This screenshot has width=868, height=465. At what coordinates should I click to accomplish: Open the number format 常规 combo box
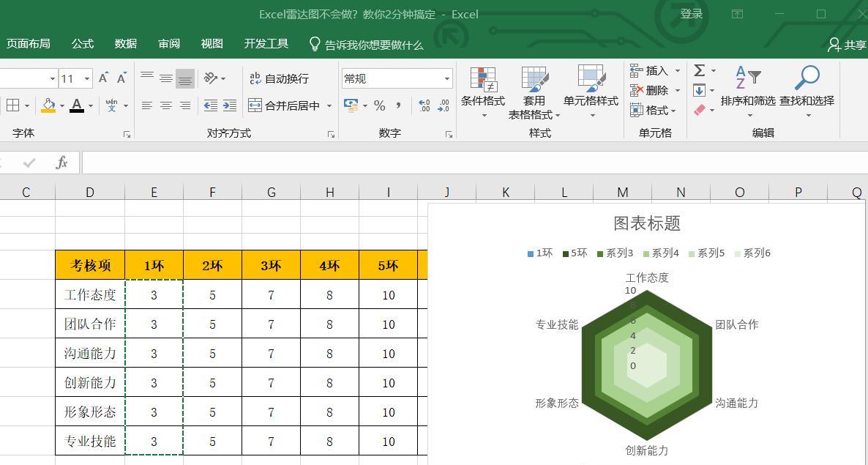coord(397,78)
